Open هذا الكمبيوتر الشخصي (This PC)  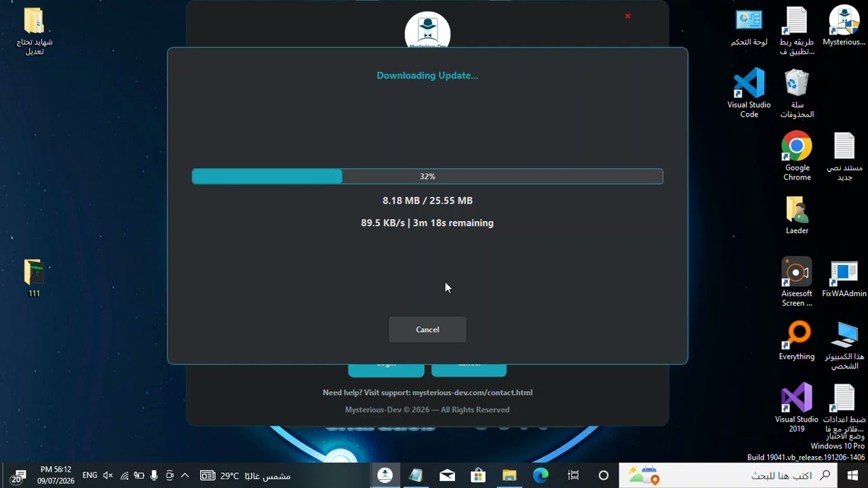[x=844, y=346]
